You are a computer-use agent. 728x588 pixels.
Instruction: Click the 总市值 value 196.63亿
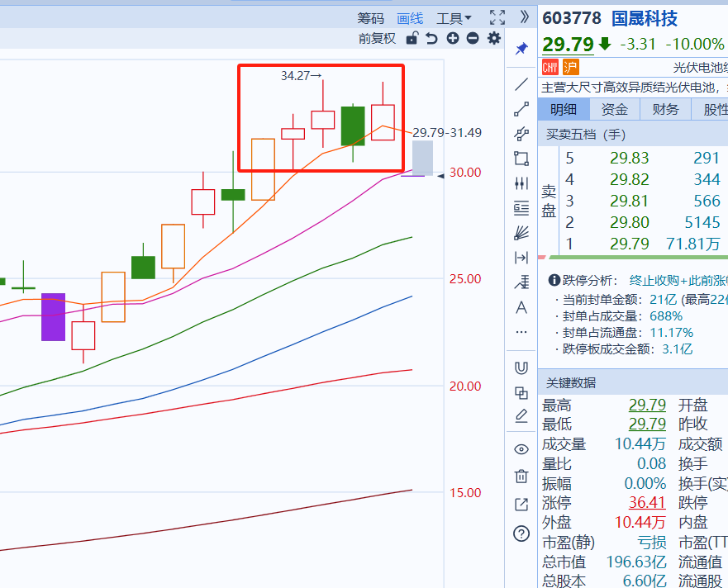click(x=636, y=562)
